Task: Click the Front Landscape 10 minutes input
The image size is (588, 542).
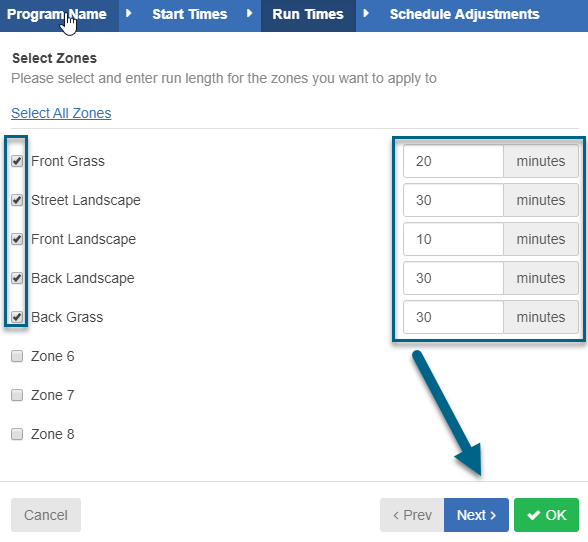Action: pyautogui.click(x=453, y=239)
